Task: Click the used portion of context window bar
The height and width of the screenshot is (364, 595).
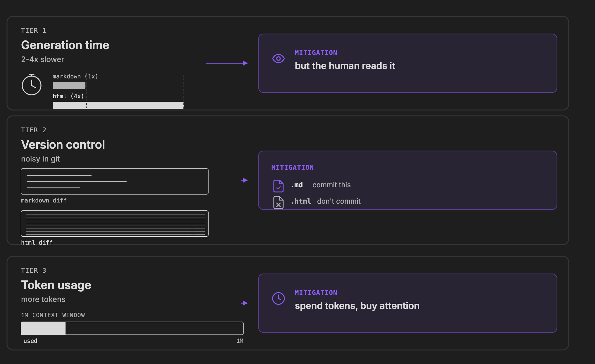Action: [x=43, y=328]
